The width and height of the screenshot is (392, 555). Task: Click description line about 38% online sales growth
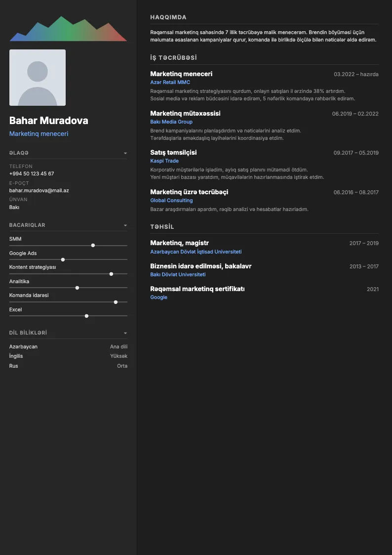point(248,91)
